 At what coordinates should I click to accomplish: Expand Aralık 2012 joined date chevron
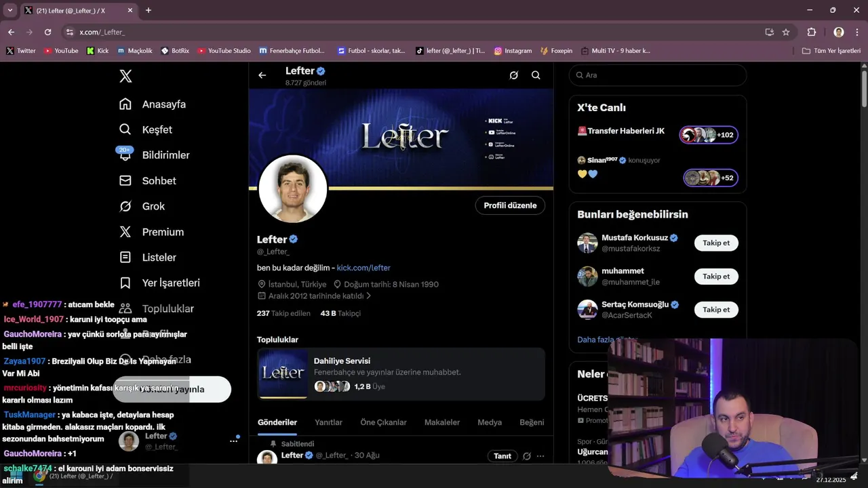[368, 296]
